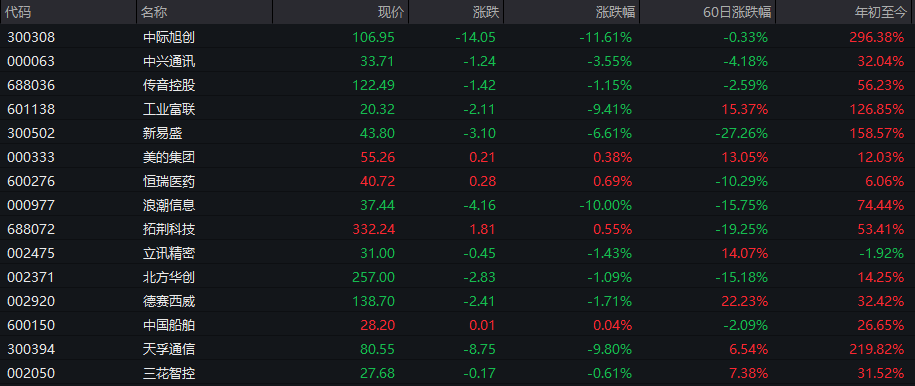Open the 中兴通讯 stock name
This screenshot has width=915, height=386.
[x=169, y=61]
